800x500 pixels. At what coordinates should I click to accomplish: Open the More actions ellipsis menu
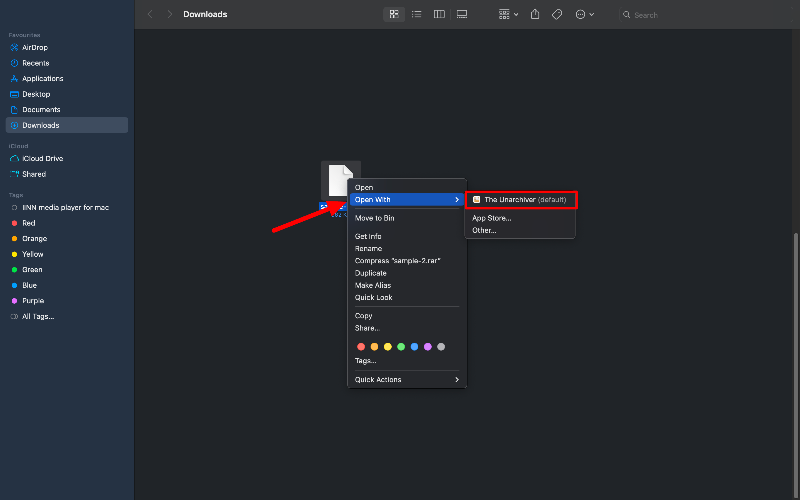click(585, 14)
